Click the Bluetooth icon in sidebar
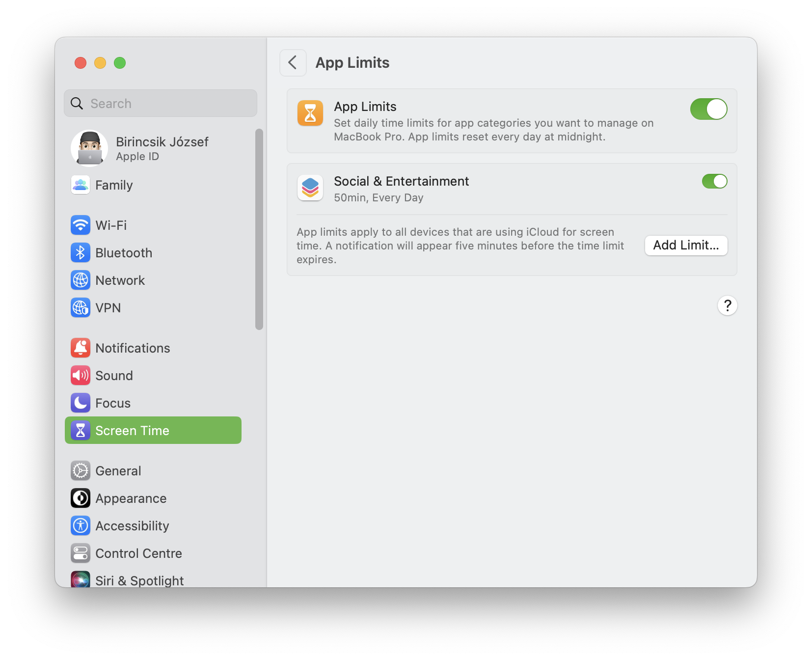Screen dimensions: 812x660 [x=81, y=253]
